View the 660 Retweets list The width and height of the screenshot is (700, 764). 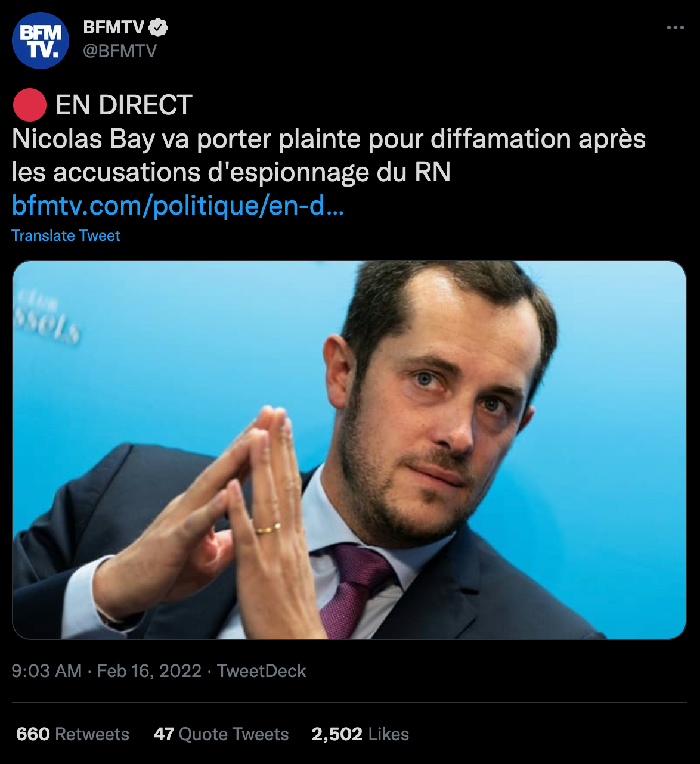click(72, 734)
